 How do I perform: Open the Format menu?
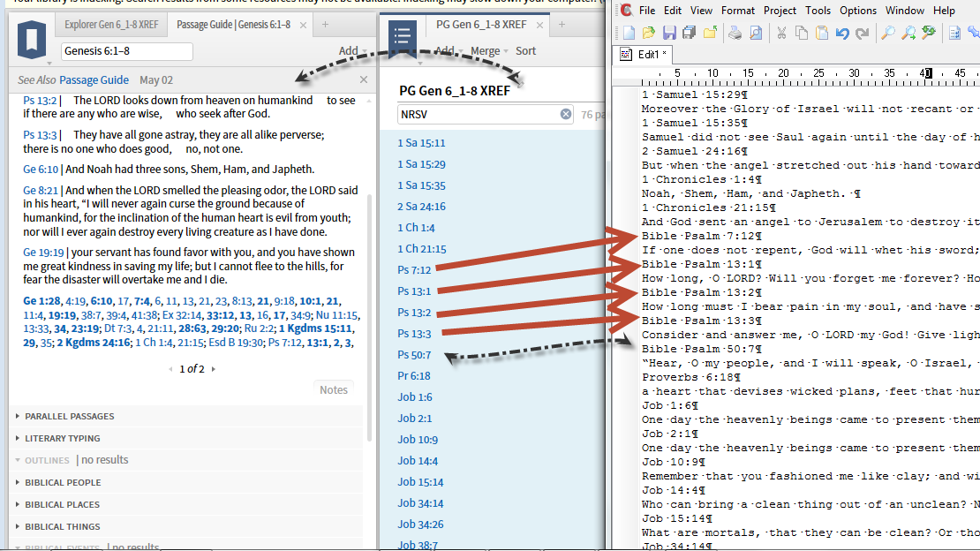point(737,10)
